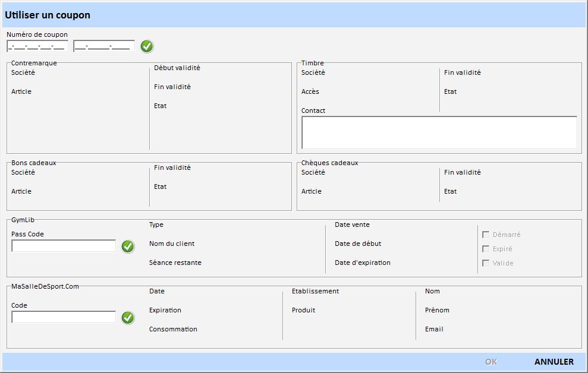Toggle the Expiré checkbox
588x373 pixels.
click(486, 249)
